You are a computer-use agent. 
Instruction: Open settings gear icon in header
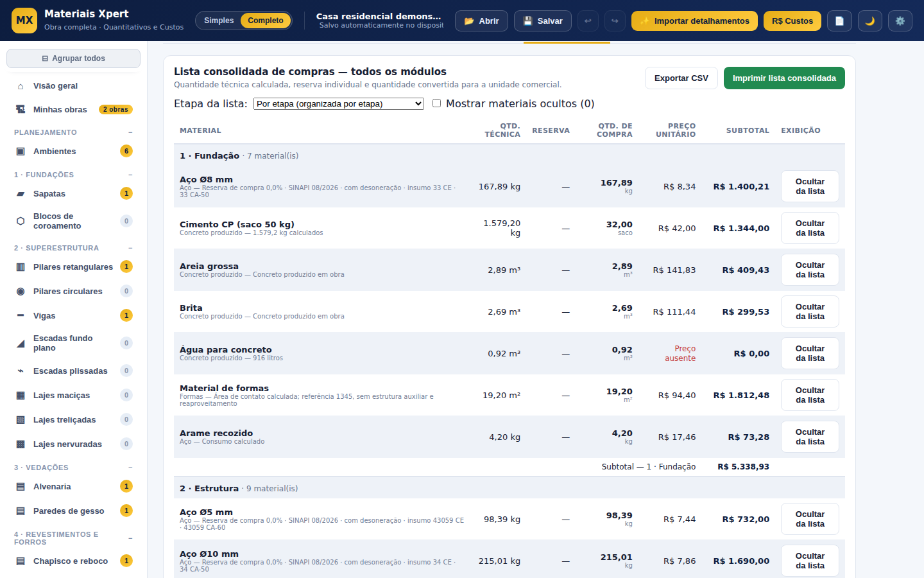click(900, 21)
